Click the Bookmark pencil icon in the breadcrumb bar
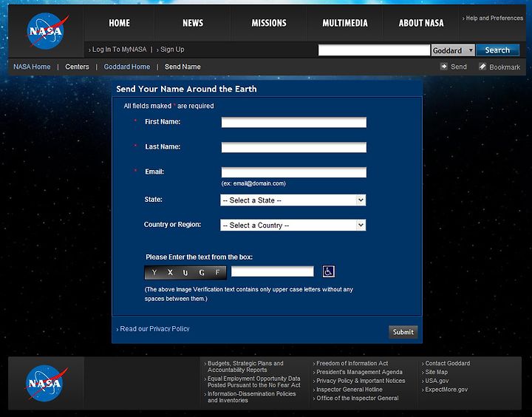The height and width of the screenshot is (417, 532). (482, 67)
